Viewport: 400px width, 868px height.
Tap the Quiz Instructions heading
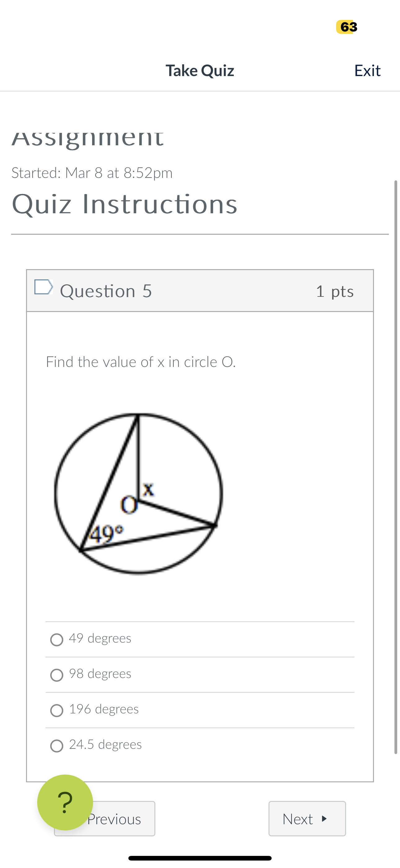(125, 205)
